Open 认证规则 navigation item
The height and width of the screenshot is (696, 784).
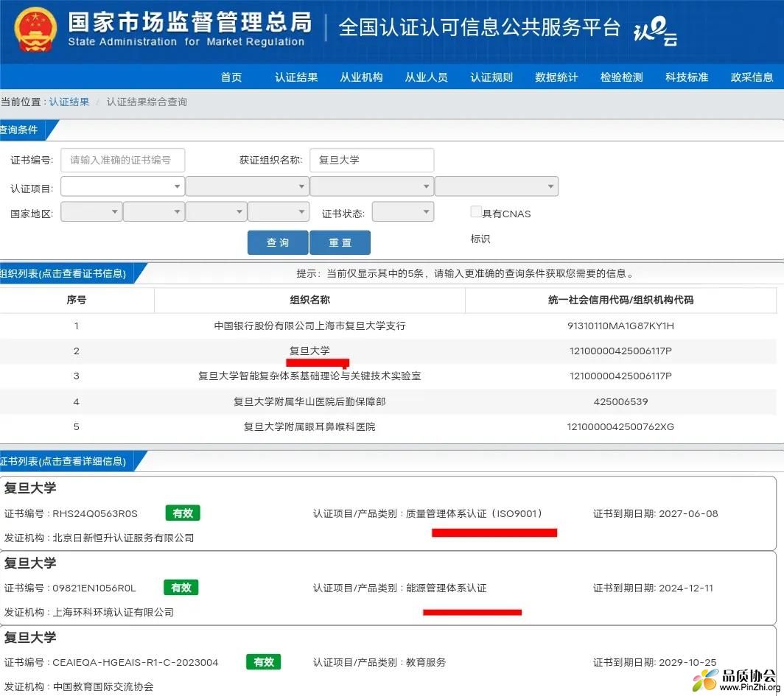pyautogui.click(x=491, y=77)
